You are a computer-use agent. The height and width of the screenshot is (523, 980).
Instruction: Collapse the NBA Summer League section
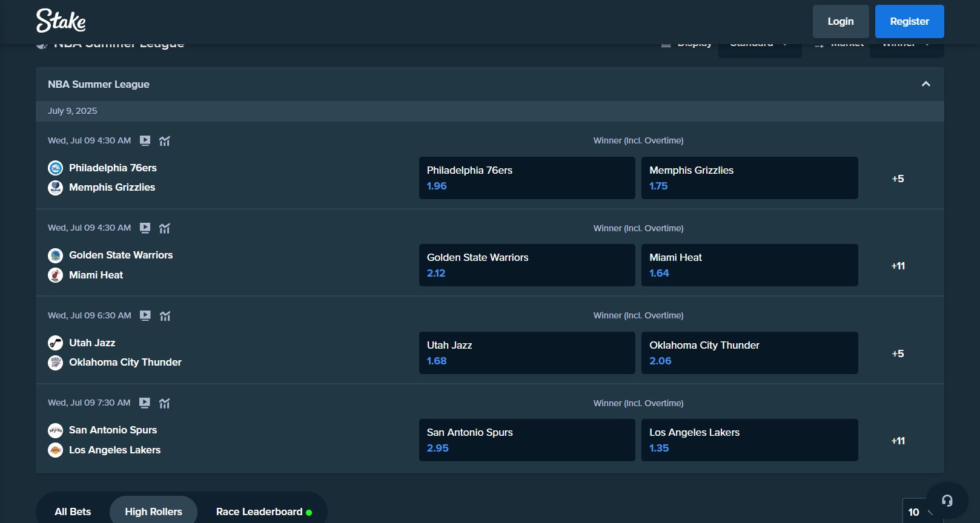(925, 84)
